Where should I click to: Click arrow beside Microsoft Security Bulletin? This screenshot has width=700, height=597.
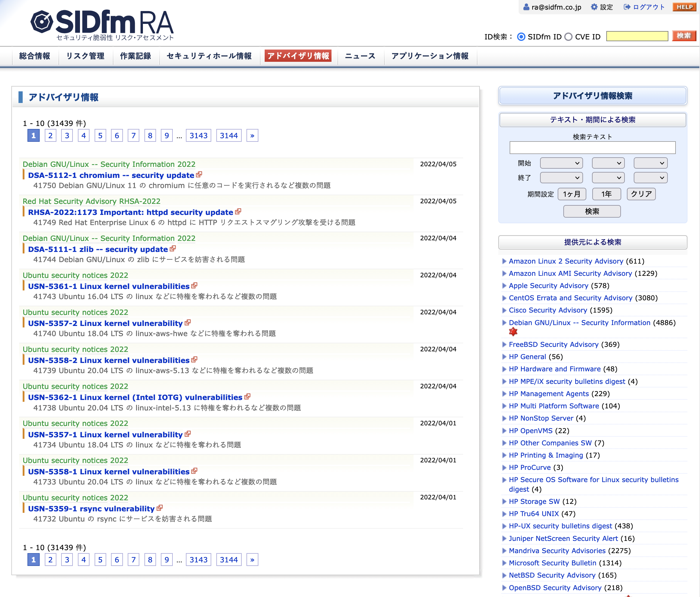coord(504,563)
